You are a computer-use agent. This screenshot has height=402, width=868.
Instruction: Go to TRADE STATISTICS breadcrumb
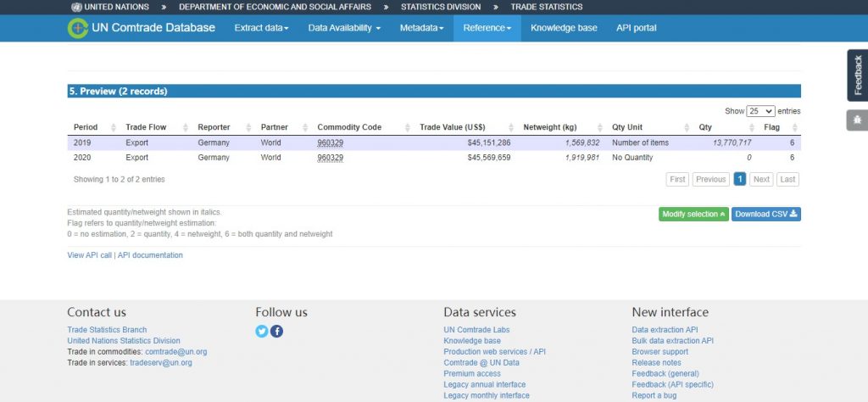(x=547, y=7)
